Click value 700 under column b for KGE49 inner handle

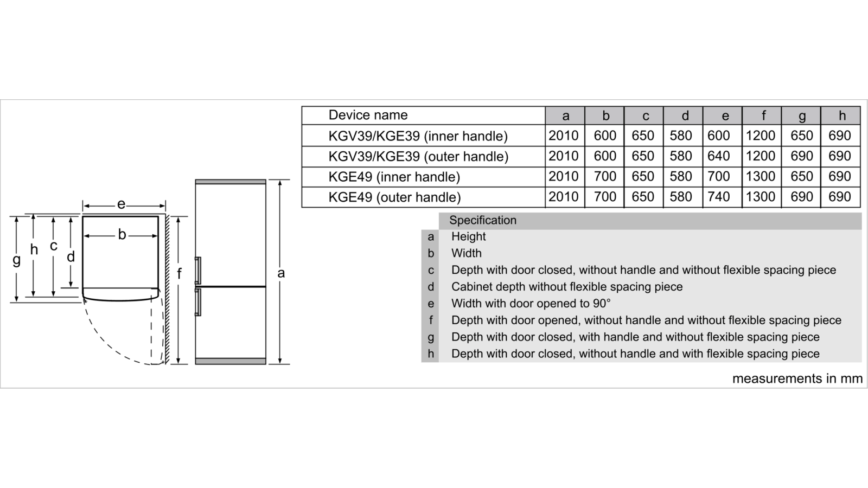pyautogui.click(x=605, y=176)
